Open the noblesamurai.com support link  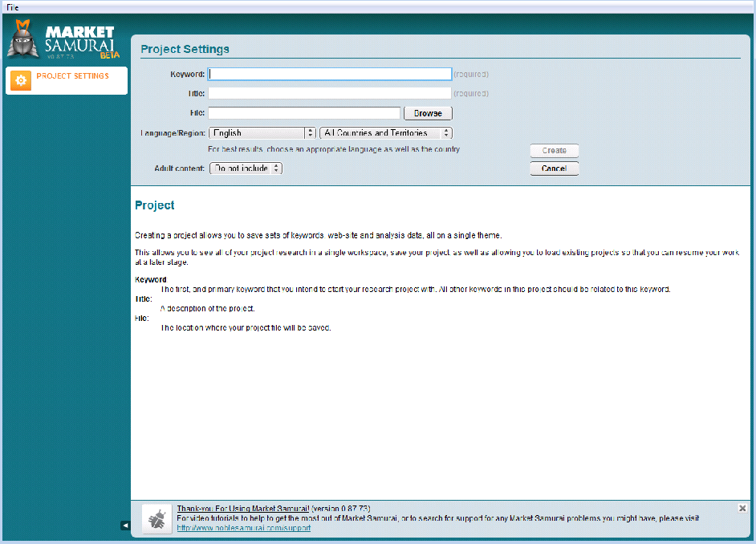pos(243,528)
